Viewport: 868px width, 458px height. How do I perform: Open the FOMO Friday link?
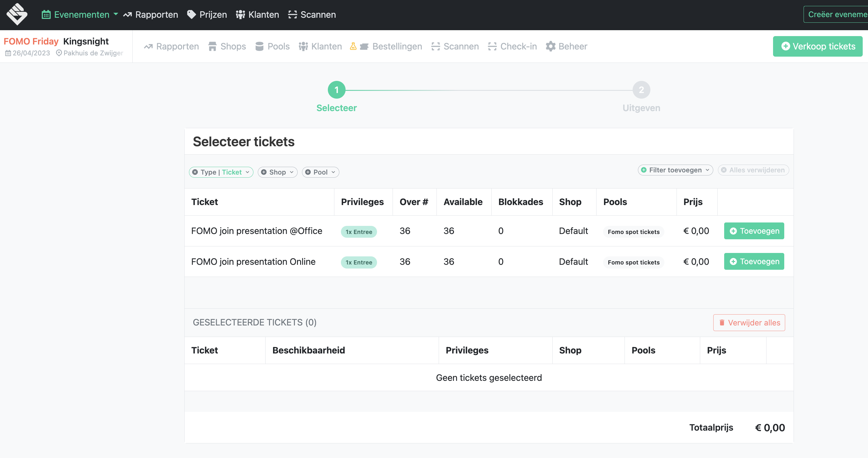coord(31,41)
